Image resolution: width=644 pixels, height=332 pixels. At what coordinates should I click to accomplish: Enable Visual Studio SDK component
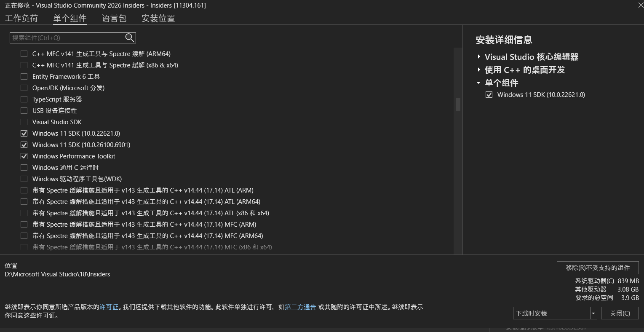[24, 122]
